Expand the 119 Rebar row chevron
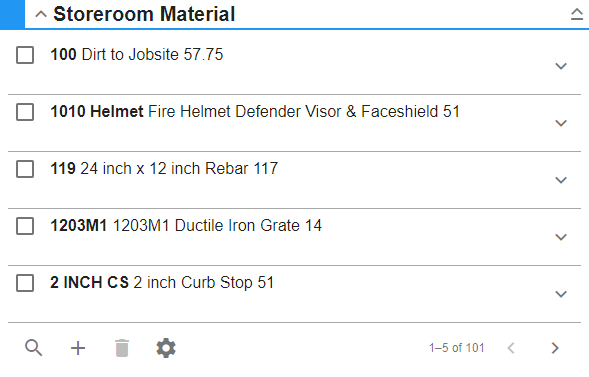 pos(561,180)
